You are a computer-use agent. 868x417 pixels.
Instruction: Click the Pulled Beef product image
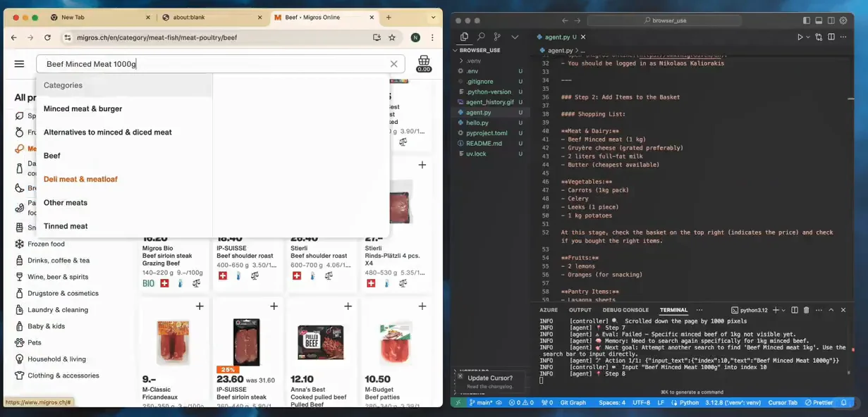321,342
